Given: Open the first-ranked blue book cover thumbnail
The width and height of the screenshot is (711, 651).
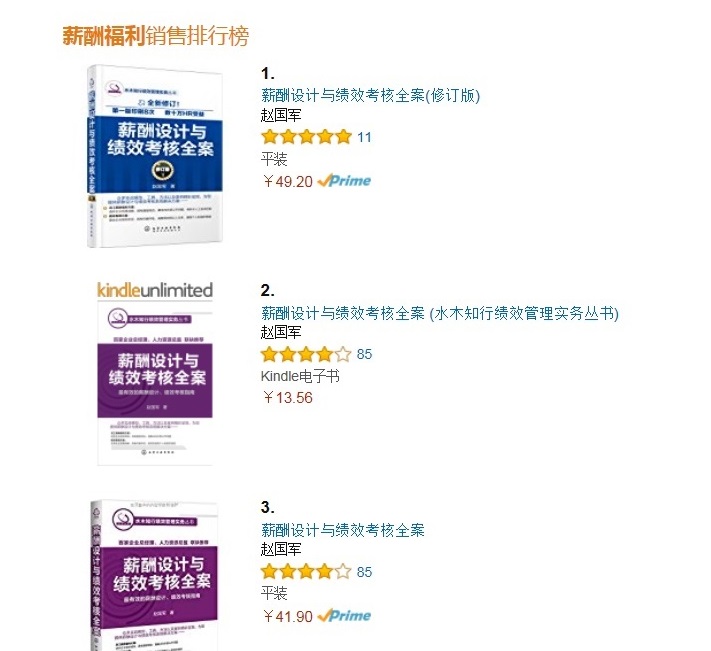Looking at the screenshot, I should click(155, 156).
